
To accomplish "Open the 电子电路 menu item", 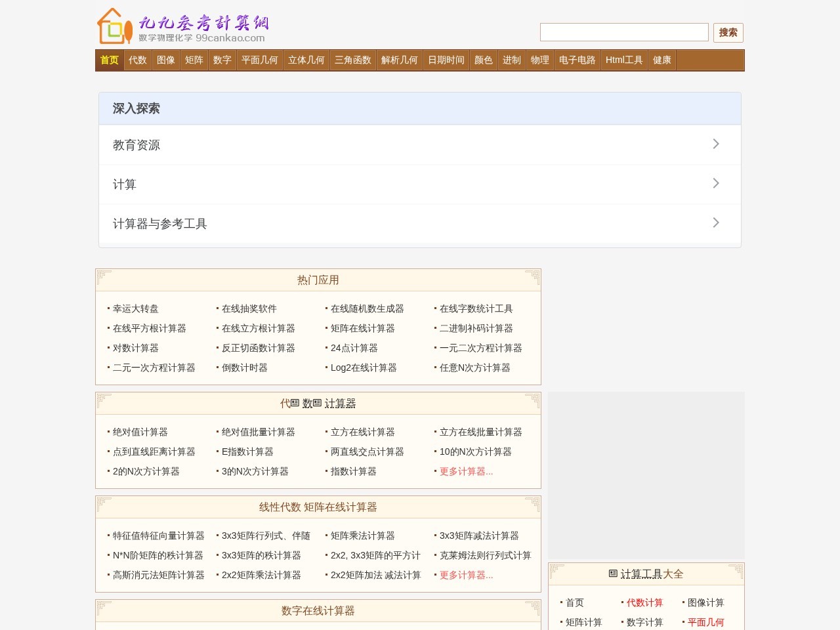I will (577, 60).
